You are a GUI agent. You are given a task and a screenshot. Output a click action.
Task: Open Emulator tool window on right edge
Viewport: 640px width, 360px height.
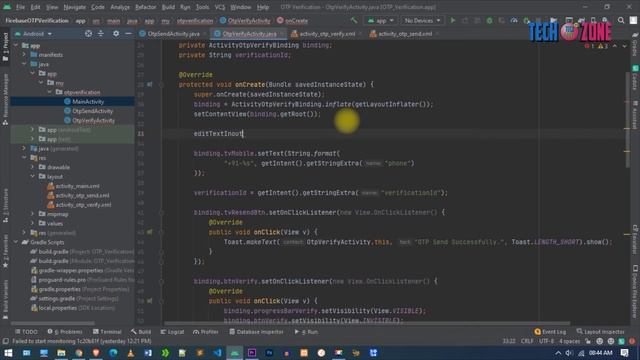click(x=635, y=239)
